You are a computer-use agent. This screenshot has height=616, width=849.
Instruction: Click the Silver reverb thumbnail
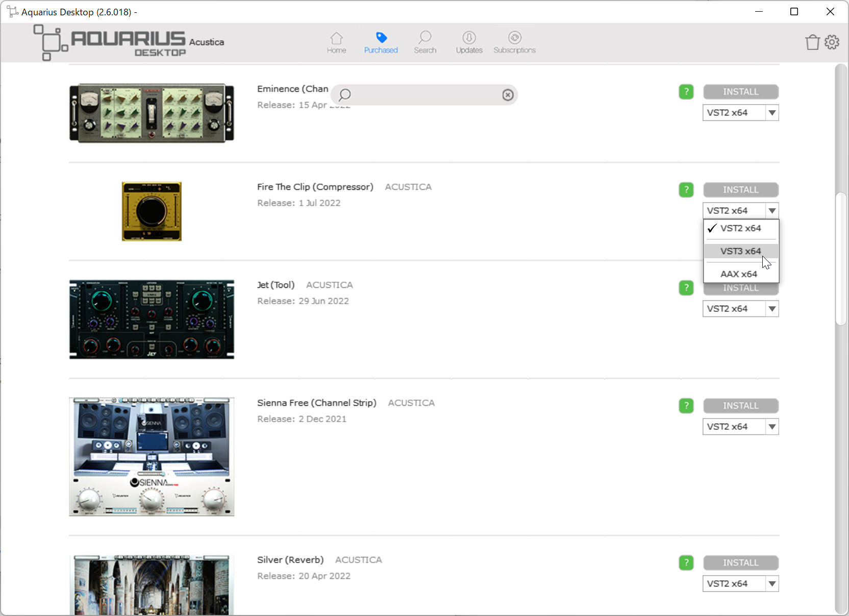click(152, 585)
